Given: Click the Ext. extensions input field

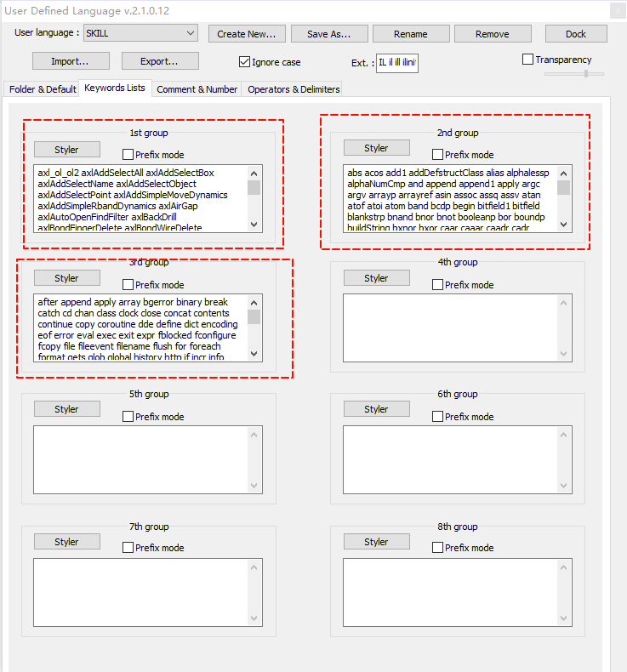Looking at the screenshot, I should tap(396, 63).
